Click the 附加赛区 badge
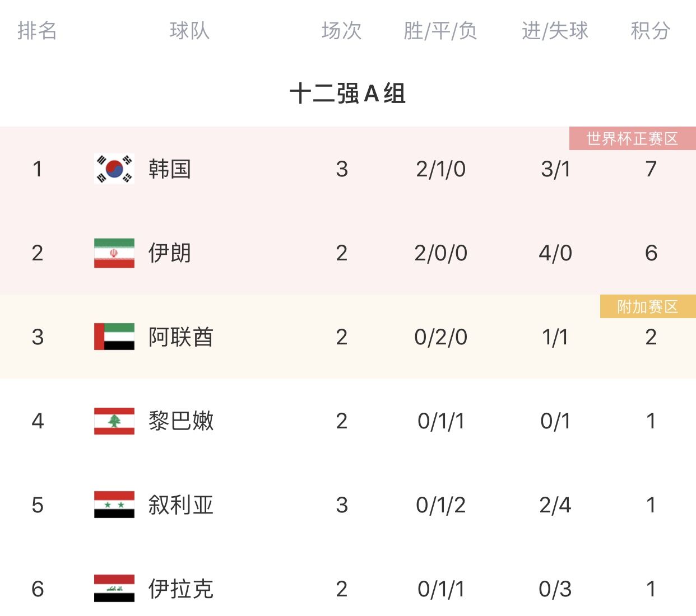696x616 pixels. point(647,307)
